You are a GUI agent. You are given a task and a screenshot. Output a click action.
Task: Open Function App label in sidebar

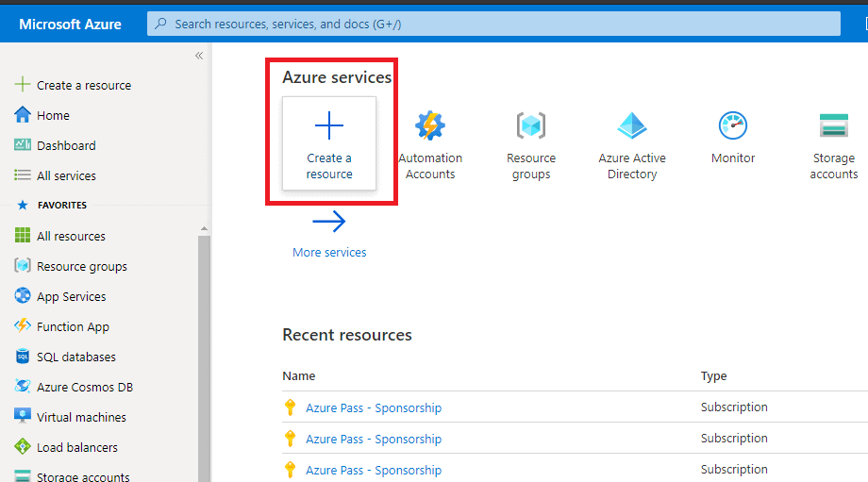[73, 326]
